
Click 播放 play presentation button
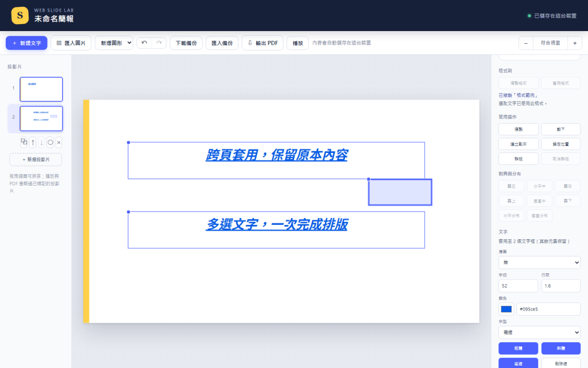298,43
